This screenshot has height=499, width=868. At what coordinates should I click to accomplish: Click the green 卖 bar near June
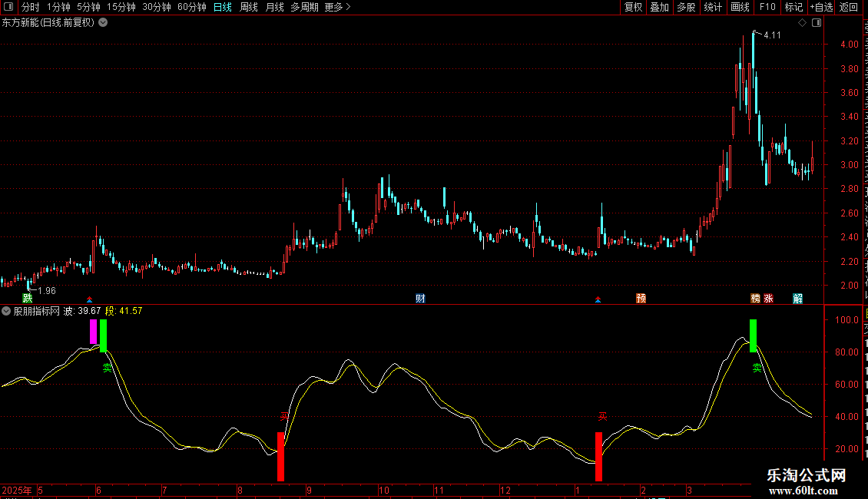tap(103, 335)
